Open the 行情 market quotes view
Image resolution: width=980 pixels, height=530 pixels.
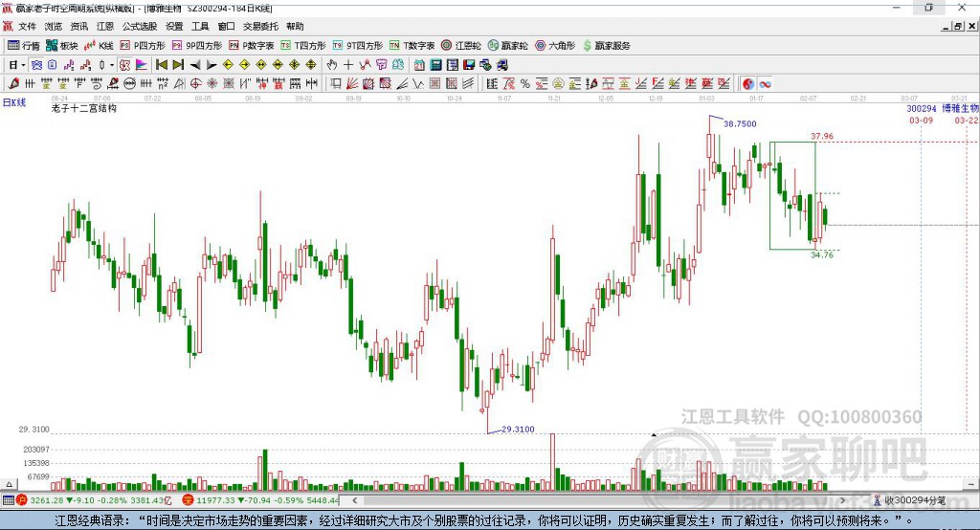24,46
